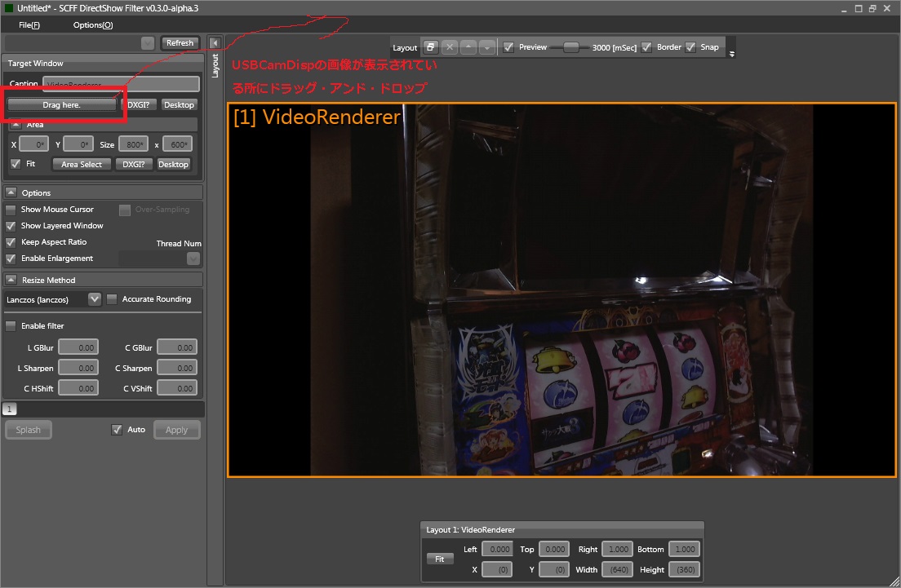Click the Fit button in Layout 1 panel

pos(440,559)
